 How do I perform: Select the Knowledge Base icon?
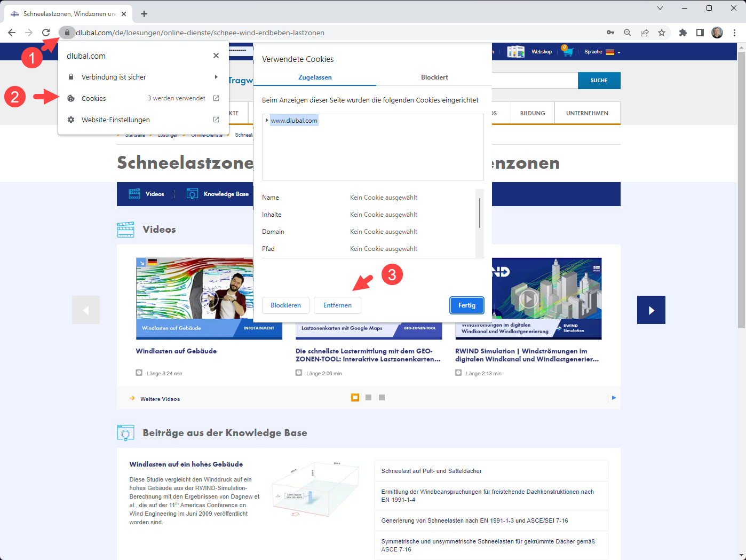click(192, 193)
